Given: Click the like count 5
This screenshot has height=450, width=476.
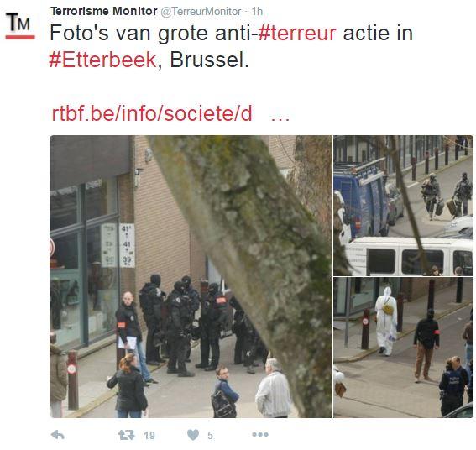Looking at the screenshot, I should pyautogui.click(x=210, y=436).
